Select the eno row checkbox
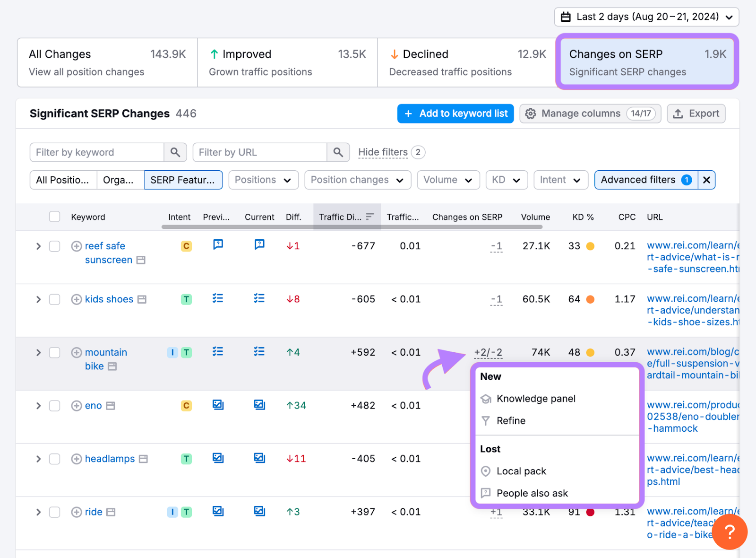The image size is (756, 558). (x=55, y=406)
